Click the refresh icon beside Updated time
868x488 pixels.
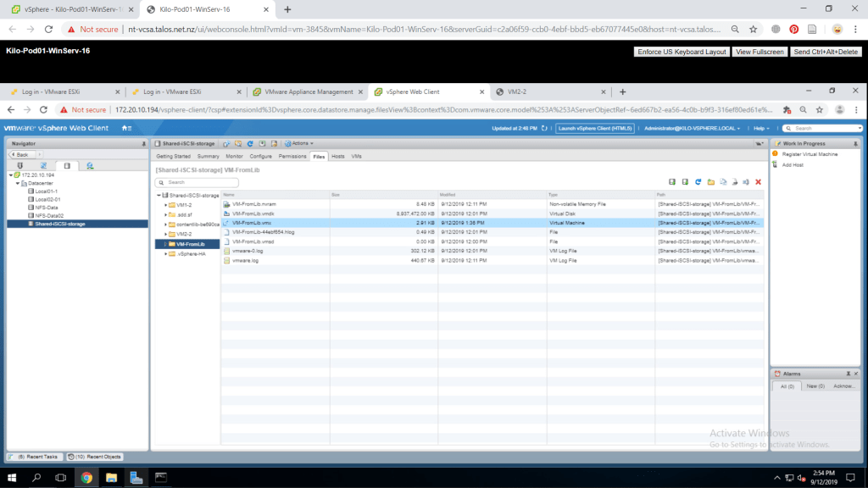click(546, 128)
